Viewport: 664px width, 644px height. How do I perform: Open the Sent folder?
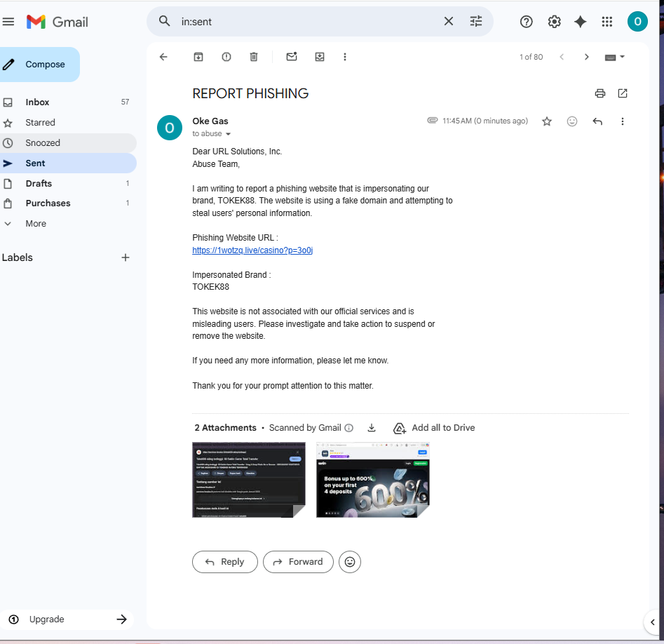pyautogui.click(x=68, y=163)
